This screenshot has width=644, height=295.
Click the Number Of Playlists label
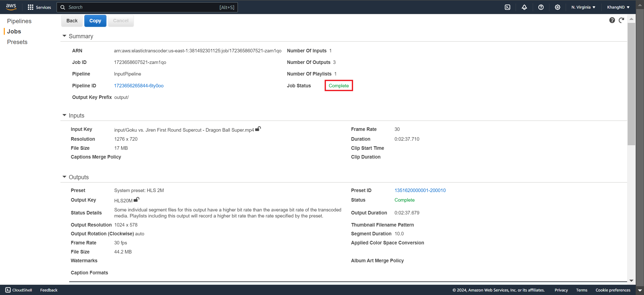pos(309,74)
